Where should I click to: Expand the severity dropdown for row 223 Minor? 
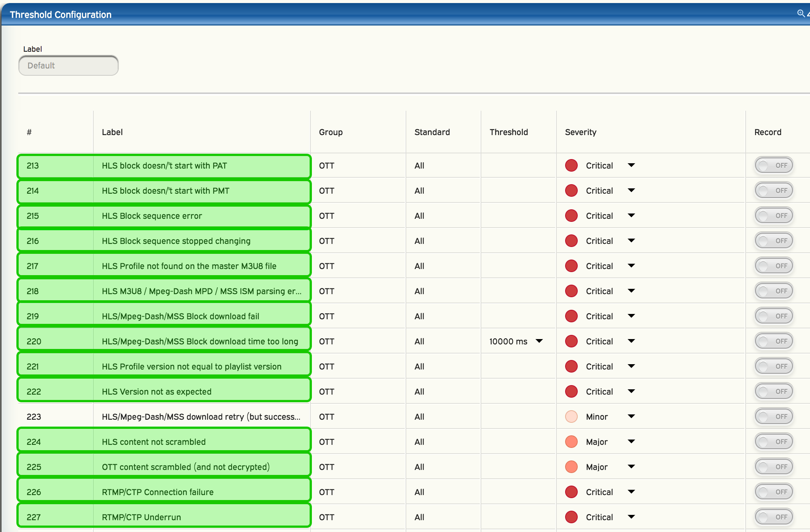click(x=631, y=416)
